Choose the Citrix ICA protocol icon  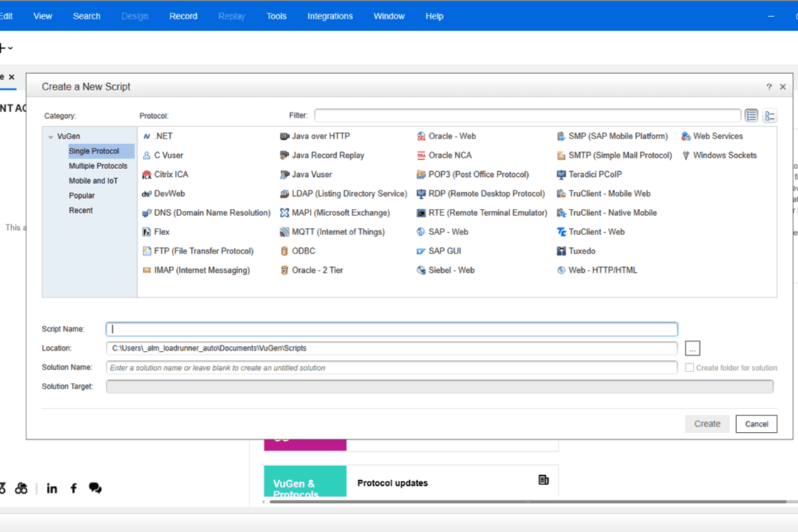[x=146, y=175]
